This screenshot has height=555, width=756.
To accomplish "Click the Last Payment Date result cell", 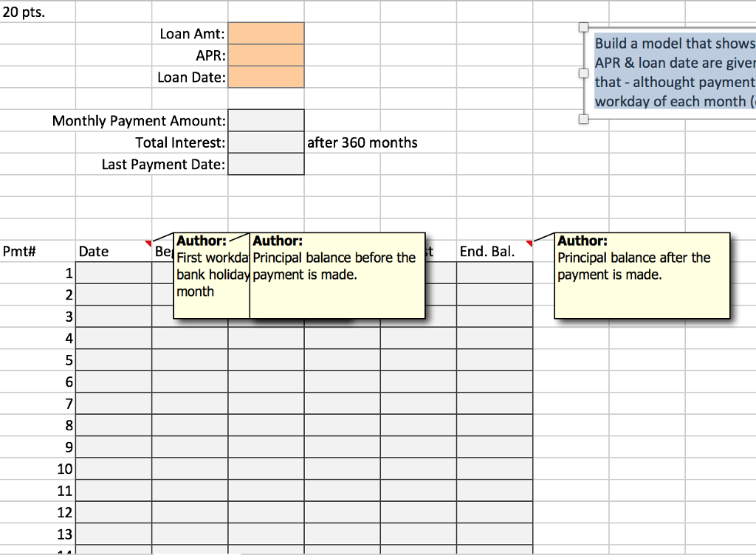I will pyautogui.click(x=266, y=164).
